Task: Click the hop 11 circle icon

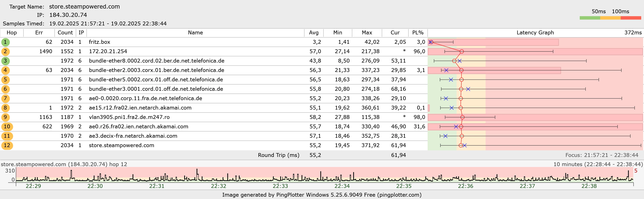Action: [x=7, y=136]
